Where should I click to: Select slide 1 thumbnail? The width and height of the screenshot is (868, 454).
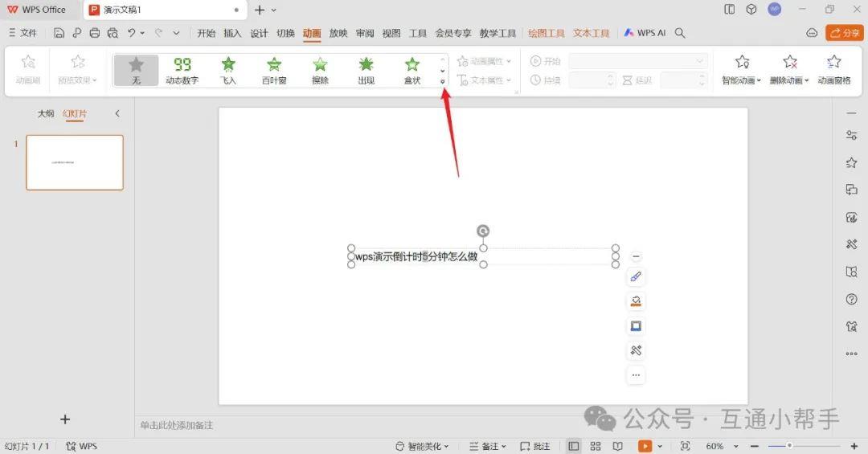(x=75, y=163)
